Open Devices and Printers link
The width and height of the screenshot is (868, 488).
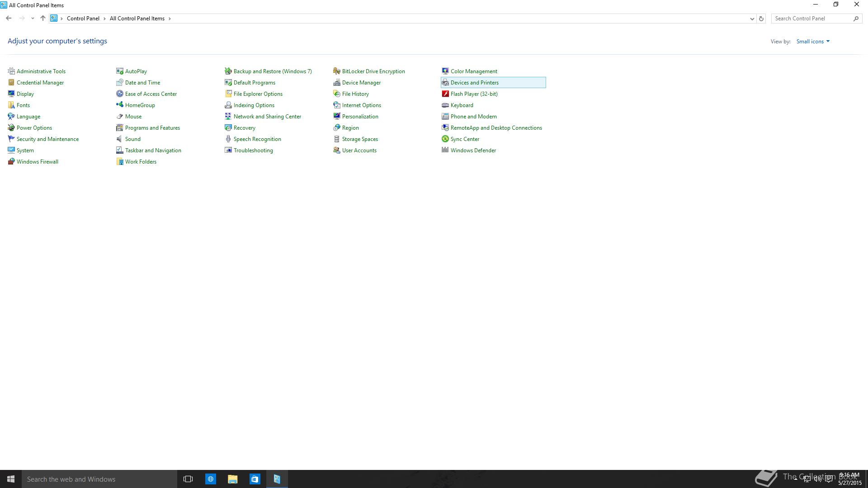pyautogui.click(x=475, y=83)
